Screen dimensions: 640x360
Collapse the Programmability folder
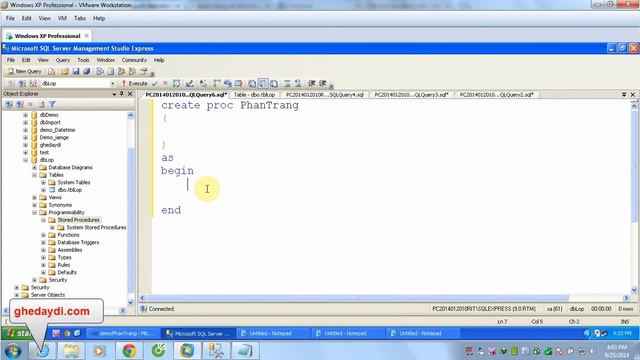pos(35,213)
